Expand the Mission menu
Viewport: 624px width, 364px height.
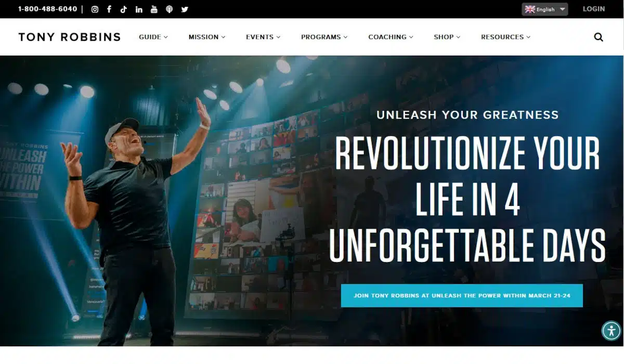point(207,37)
